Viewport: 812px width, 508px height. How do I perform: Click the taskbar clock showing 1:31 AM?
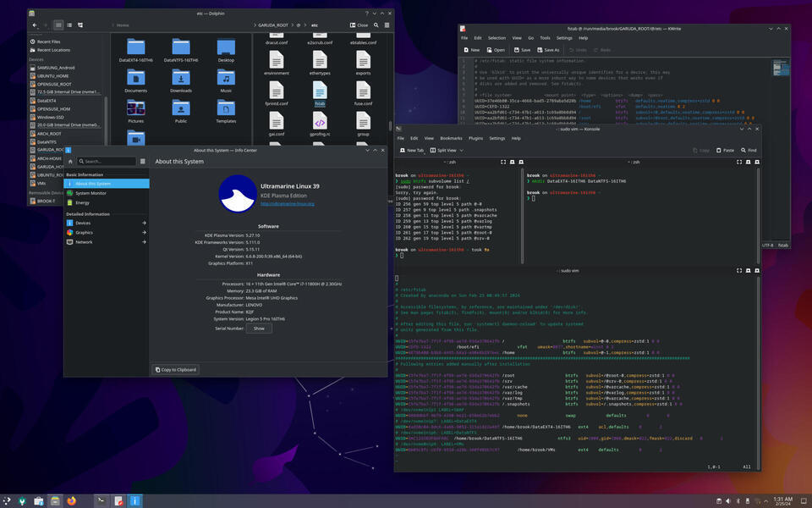coord(782,500)
